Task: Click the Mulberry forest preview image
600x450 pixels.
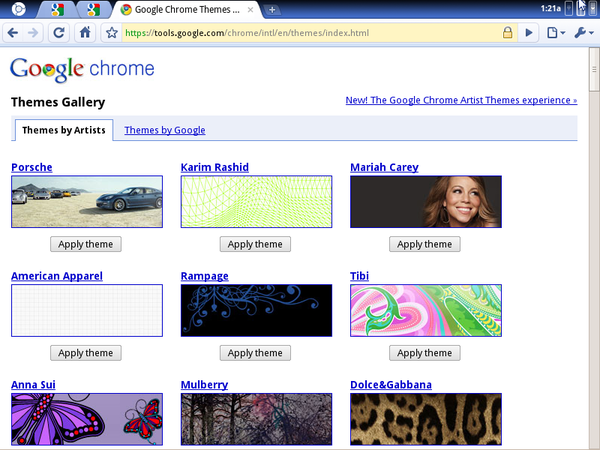Action: coord(256,419)
